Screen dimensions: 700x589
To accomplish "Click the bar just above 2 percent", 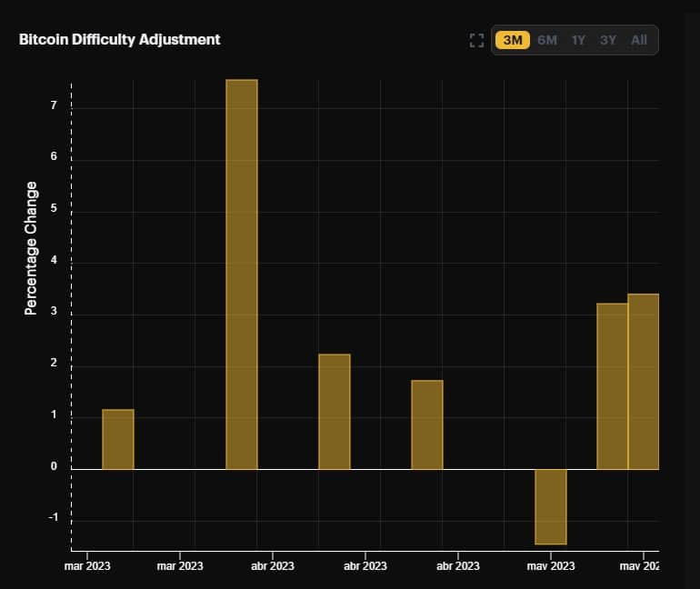I will pyautogui.click(x=335, y=412).
